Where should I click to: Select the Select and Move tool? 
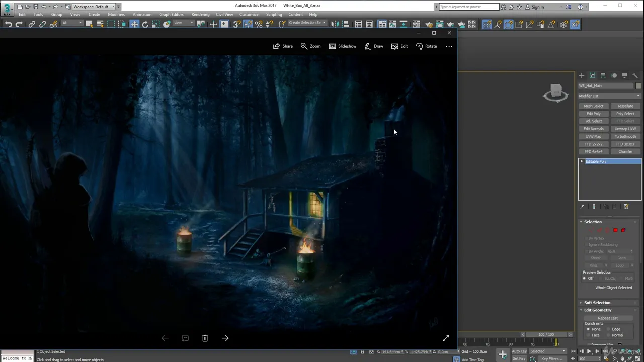tap(134, 24)
